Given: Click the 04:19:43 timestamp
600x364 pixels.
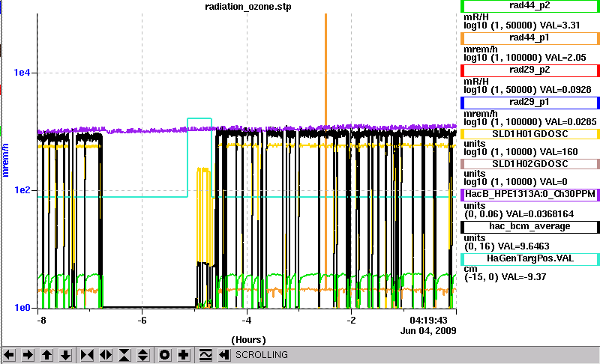Looking at the screenshot, I should [428, 320].
